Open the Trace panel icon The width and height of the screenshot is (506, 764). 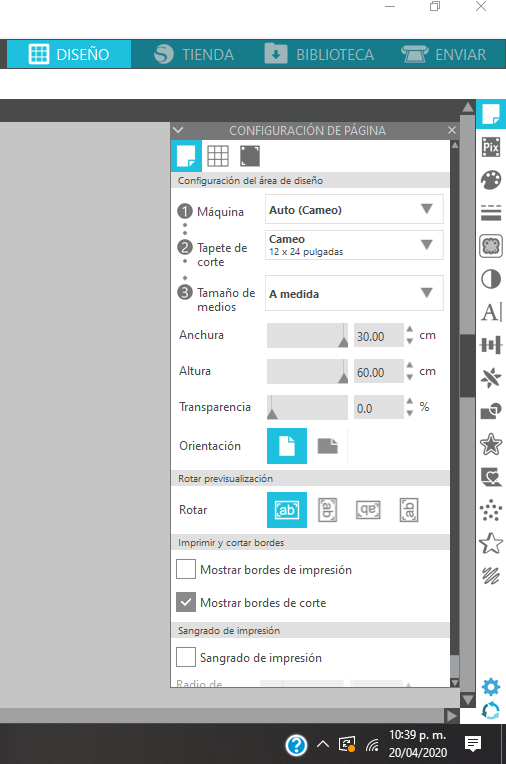491,246
